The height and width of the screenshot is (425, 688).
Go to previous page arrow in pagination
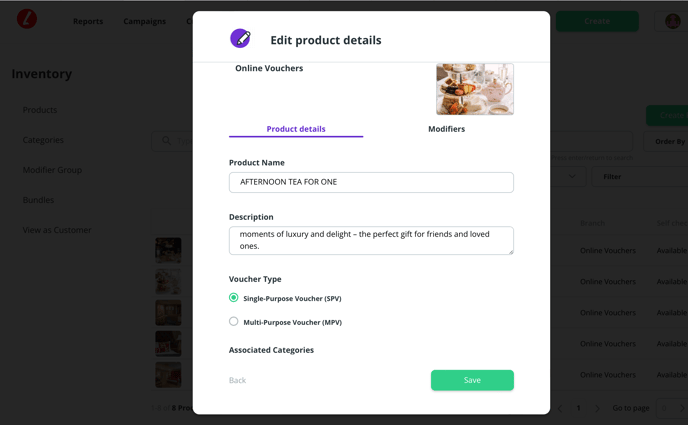pos(560,408)
